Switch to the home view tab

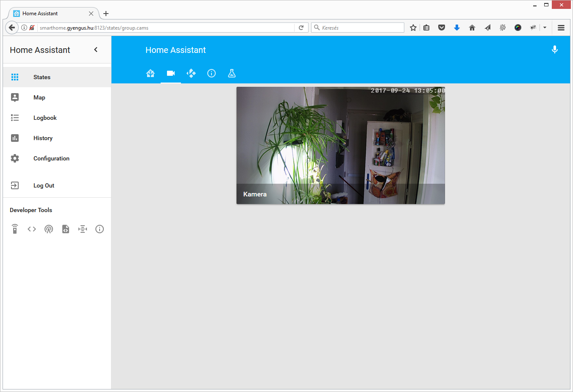[x=150, y=73]
